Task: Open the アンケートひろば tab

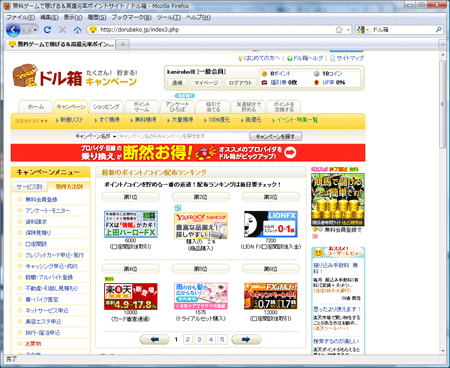Action: (x=177, y=107)
